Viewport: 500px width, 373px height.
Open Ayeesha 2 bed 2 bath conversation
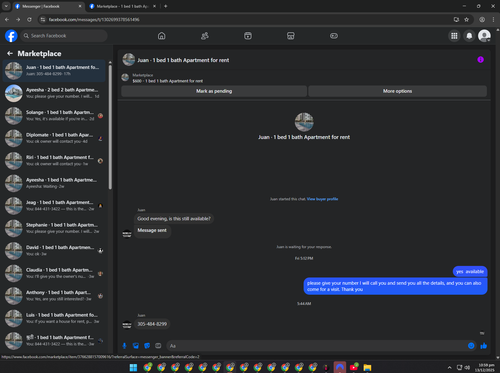tap(54, 93)
